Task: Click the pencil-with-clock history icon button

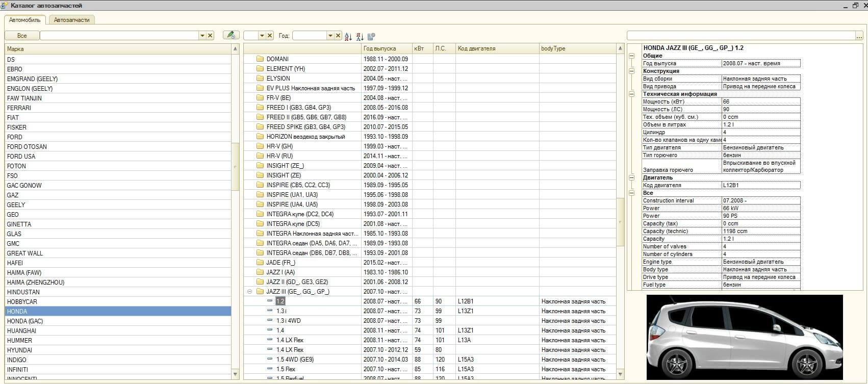Action: pyautogui.click(x=231, y=36)
